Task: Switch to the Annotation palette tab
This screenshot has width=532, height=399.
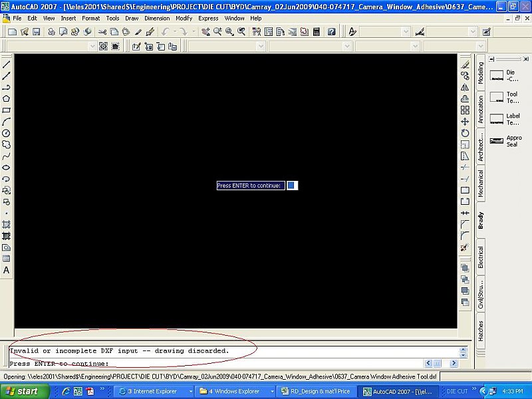Action: coord(481,108)
